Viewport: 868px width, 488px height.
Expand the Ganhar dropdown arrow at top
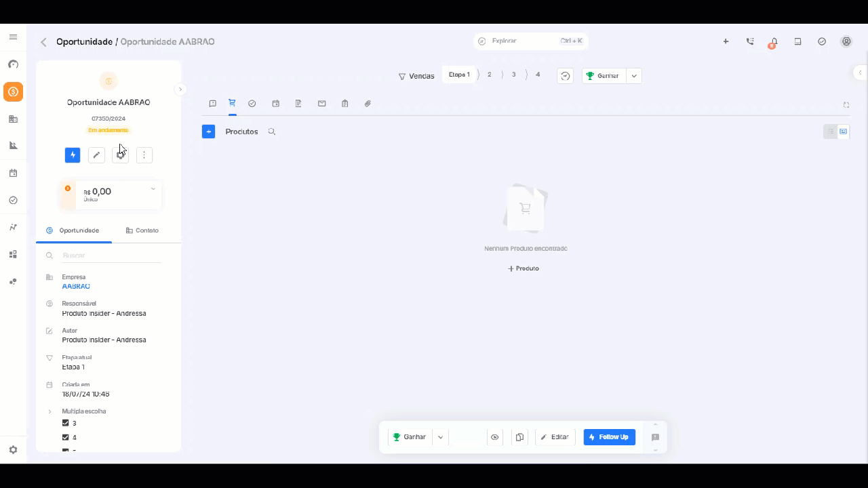634,76
